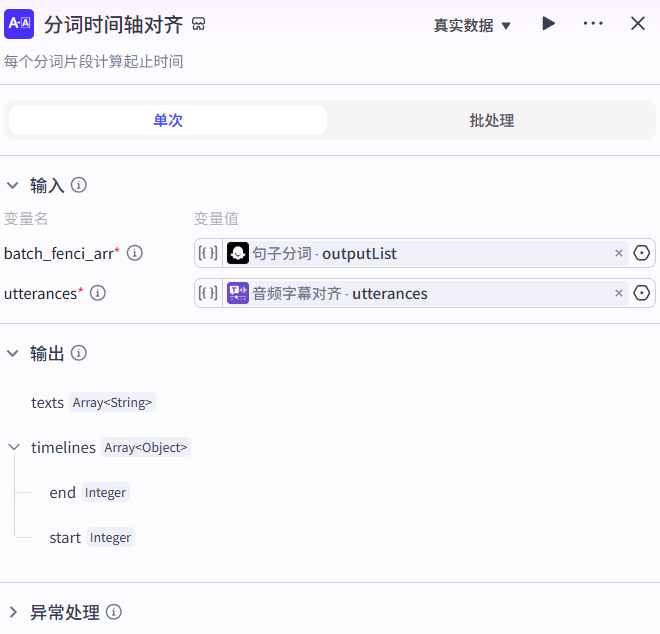Show info for 输出 section
660x634 pixels.
(x=79, y=353)
